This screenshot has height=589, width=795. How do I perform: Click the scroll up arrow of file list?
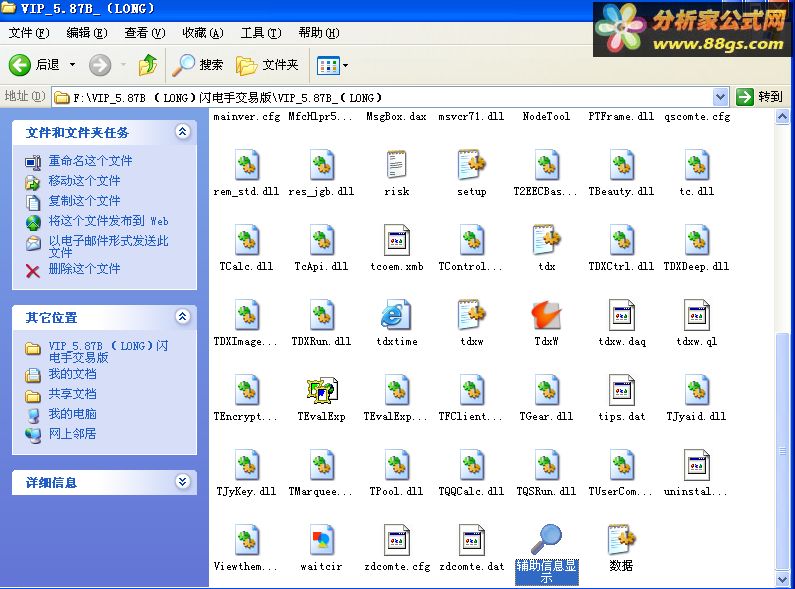[782, 117]
